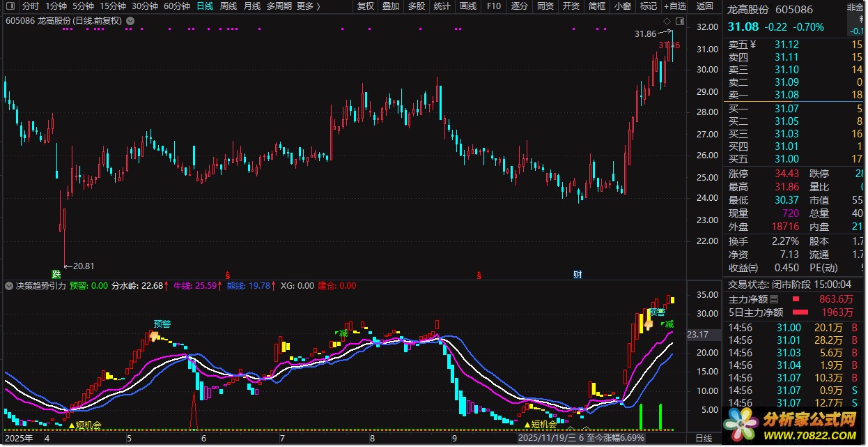Click the diamond icon above chart
This screenshot has width=868, height=447.
667,21
